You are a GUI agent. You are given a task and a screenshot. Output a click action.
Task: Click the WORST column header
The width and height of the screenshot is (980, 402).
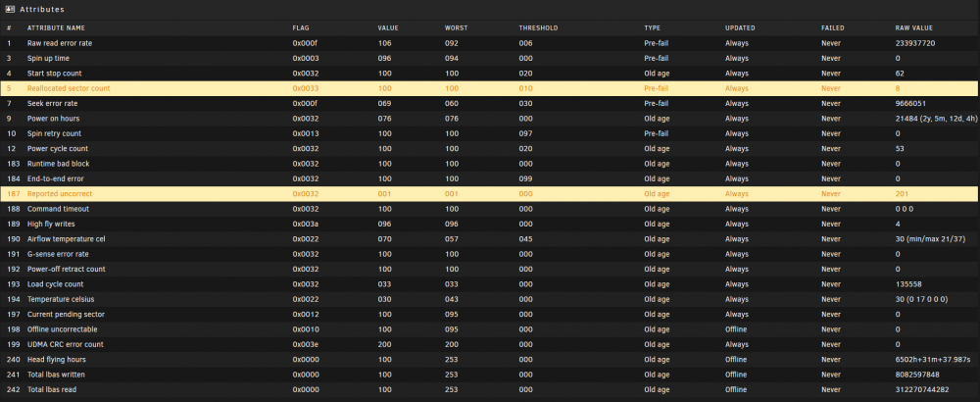[x=456, y=28]
